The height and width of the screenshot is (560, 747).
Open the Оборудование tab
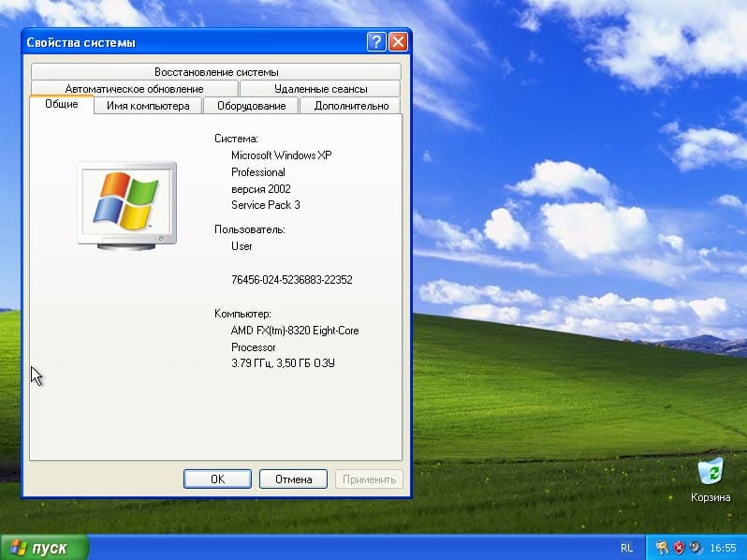pyautogui.click(x=251, y=106)
